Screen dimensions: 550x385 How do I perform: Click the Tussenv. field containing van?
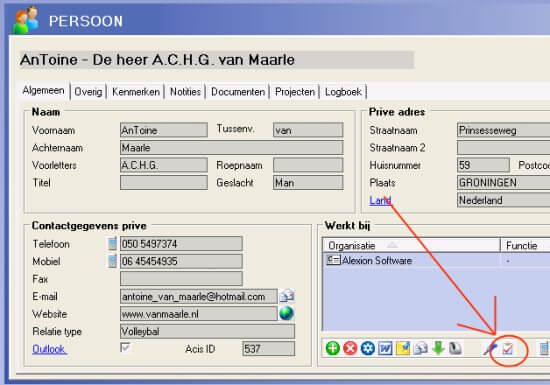pyautogui.click(x=308, y=130)
